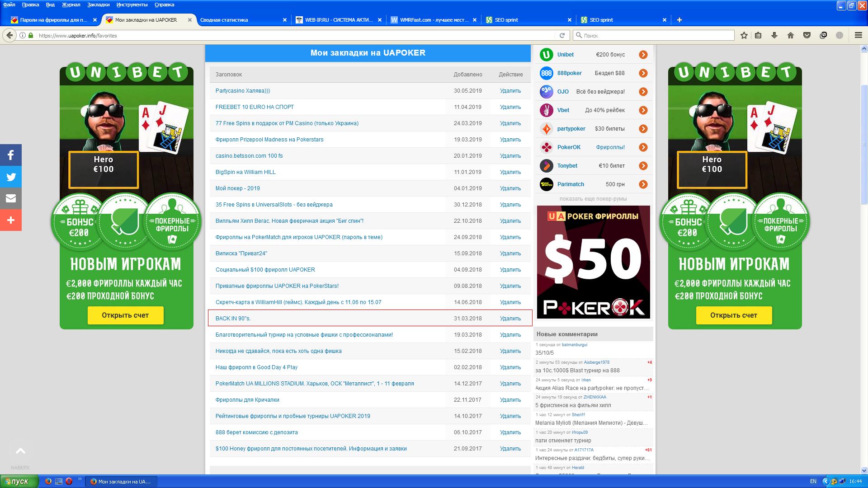Screen dimensions: 868x488
Task: Click the 888poker blue logo icon
Action: click(x=547, y=73)
